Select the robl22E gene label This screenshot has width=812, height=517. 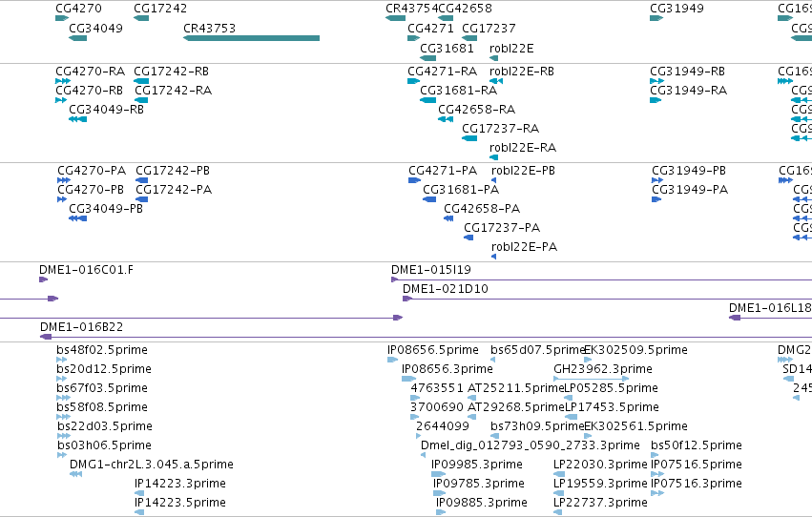(x=511, y=48)
